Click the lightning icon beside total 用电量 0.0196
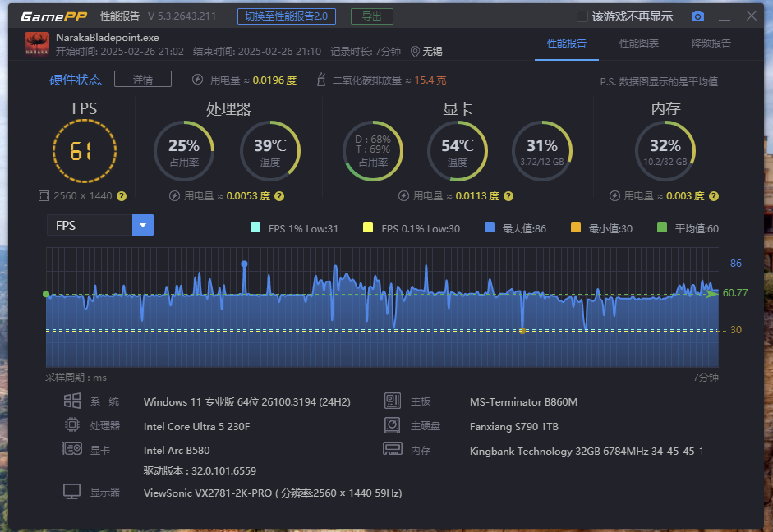The image size is (773, 532). (198, 80)
